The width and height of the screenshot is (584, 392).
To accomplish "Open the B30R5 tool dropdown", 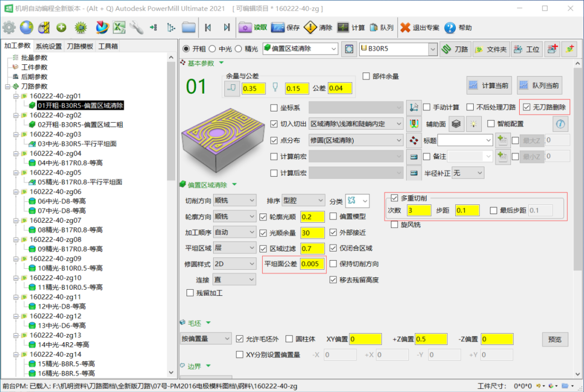I will click(x=397, y=49).
